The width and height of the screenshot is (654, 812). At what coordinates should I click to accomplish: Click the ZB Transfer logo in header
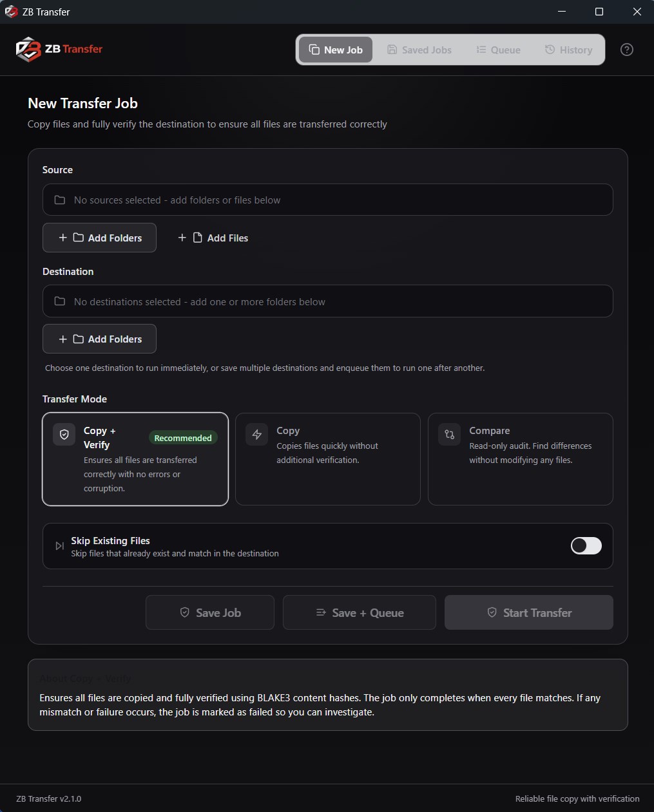coord(59,50)
